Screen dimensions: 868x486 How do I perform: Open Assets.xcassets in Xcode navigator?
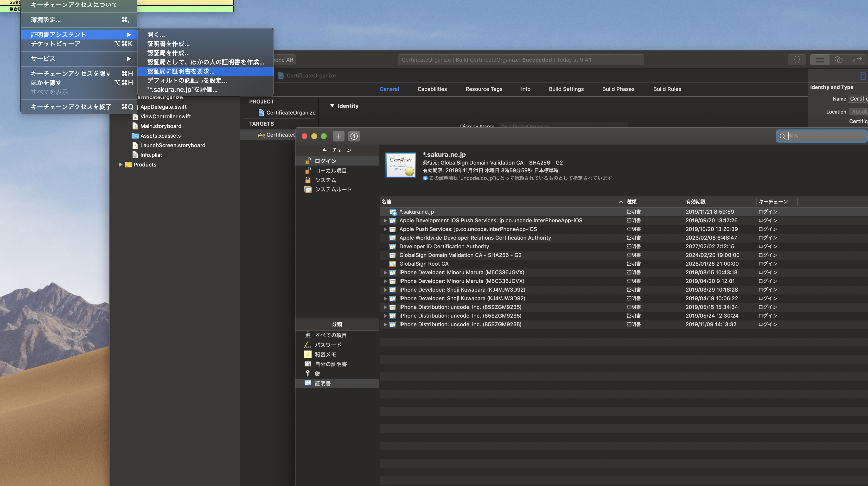click(x=156, y=135)
